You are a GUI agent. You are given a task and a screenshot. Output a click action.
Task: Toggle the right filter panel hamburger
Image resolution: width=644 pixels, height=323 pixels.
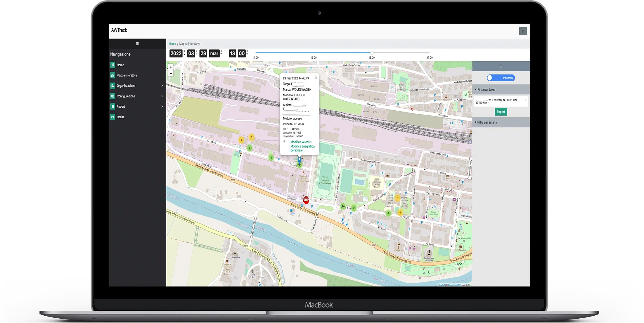[501, 66]
